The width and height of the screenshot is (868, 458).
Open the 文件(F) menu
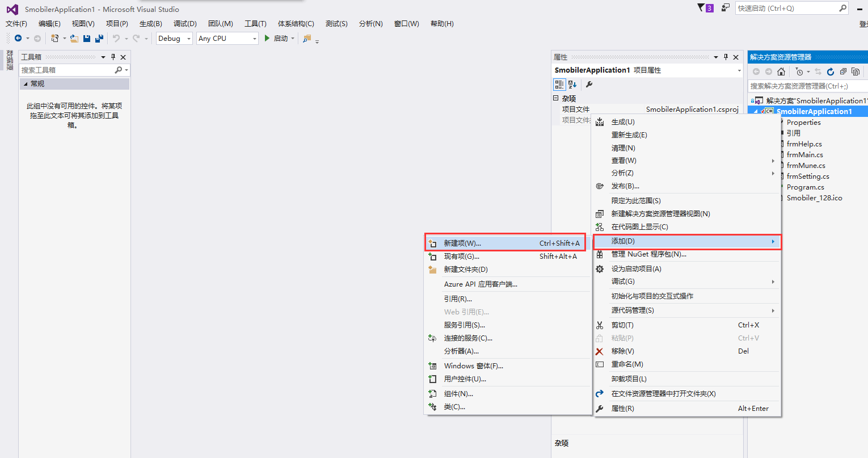(x=16, y=24)
